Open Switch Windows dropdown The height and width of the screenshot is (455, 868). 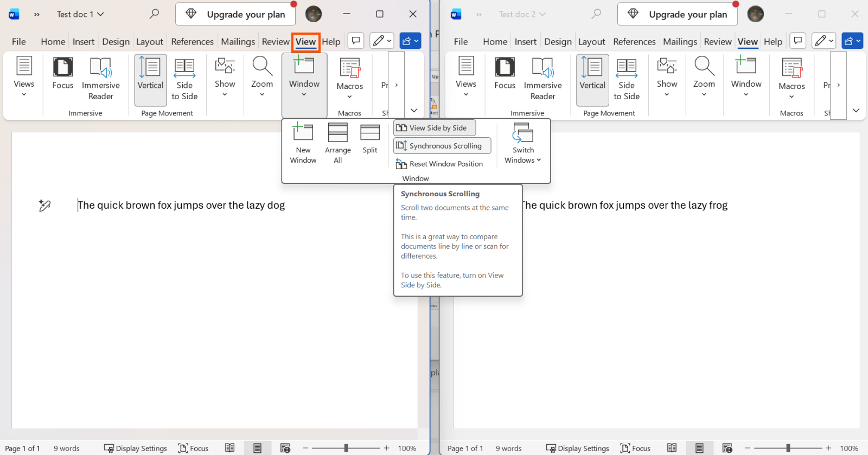tap(523, 144)
